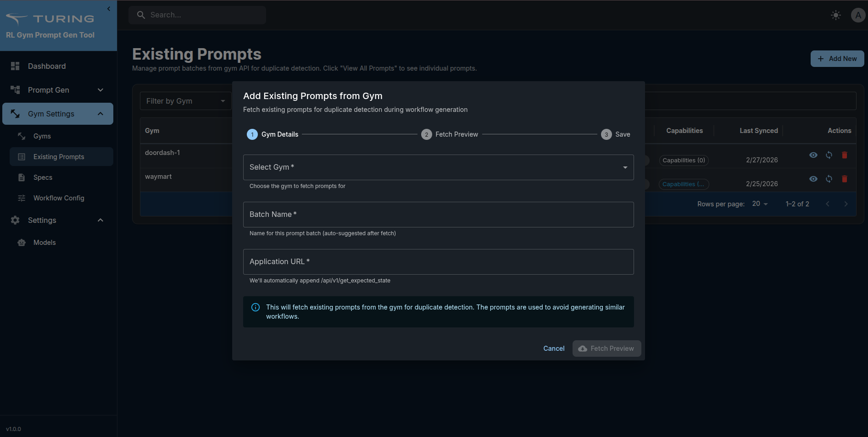
Task: Click the delete trash icon for waymart
Action: [x=845, y=179]
